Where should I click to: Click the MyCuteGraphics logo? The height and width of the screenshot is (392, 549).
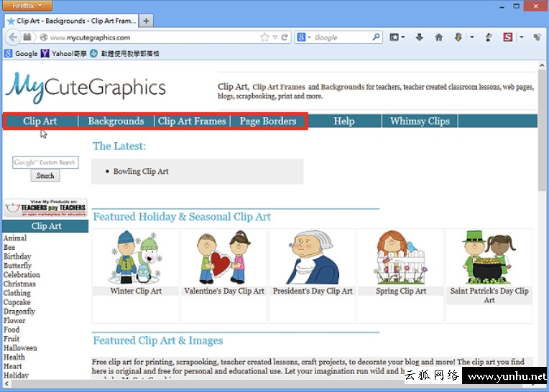point(86,88)
